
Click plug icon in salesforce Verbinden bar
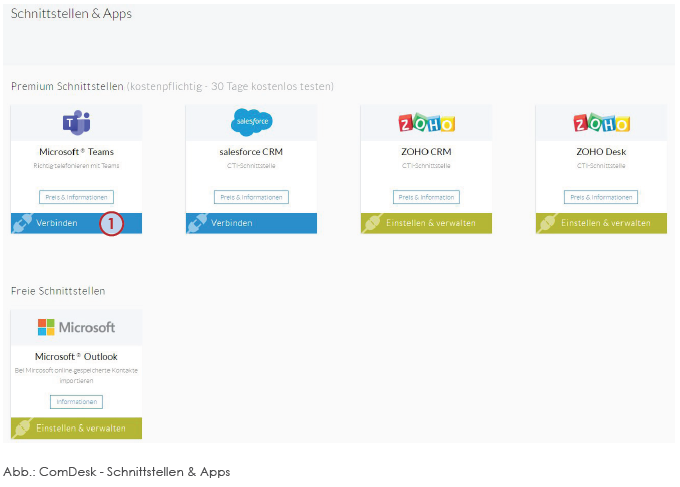tap(197, 223)
